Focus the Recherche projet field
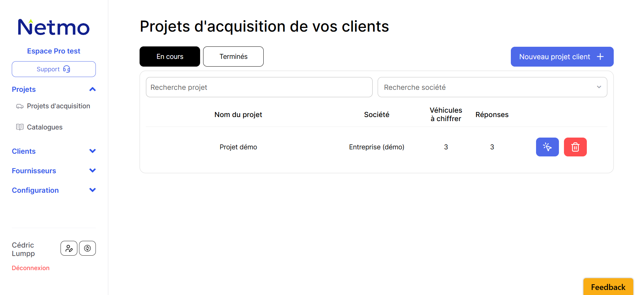 259,87
